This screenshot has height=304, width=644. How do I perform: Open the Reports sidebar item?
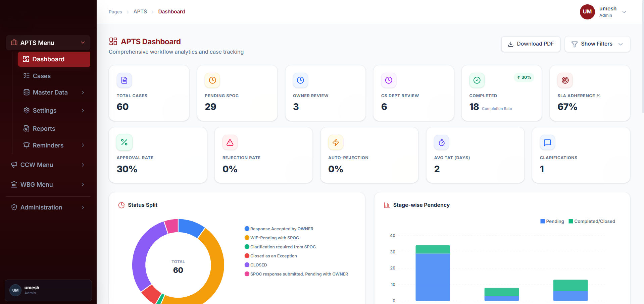(54, 129)
